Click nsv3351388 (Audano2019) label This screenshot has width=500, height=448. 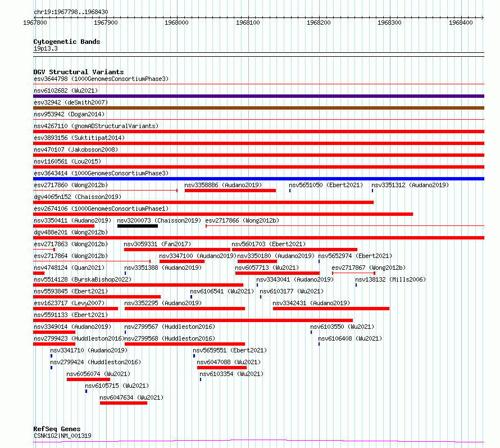[163, 268]
